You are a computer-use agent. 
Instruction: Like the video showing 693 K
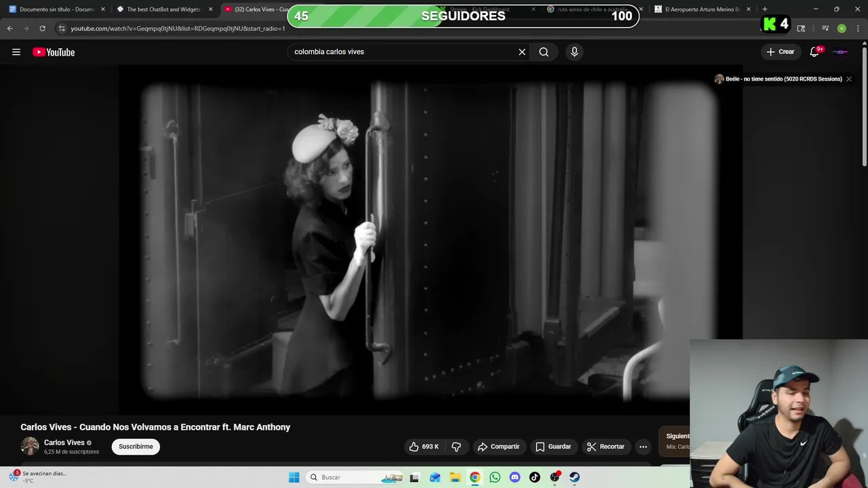[x=424, y=447]
